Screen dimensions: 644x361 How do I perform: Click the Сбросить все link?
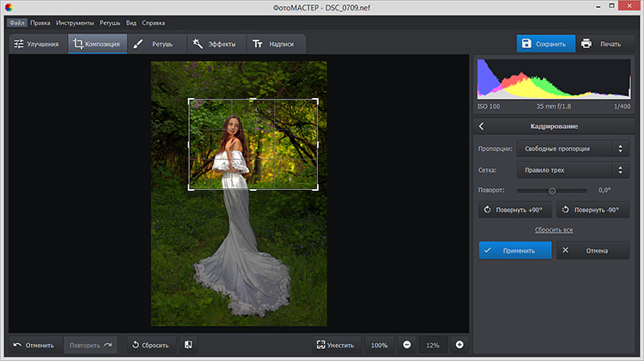(554, 230)
